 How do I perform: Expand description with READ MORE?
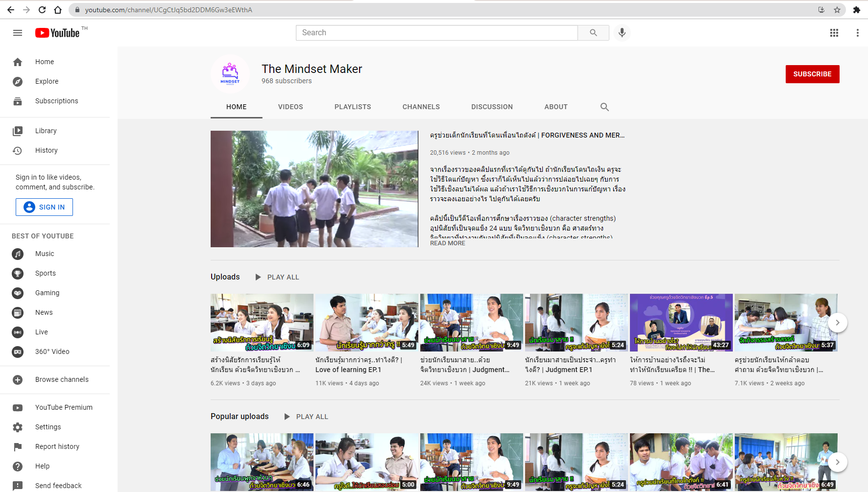coord(447,243)
